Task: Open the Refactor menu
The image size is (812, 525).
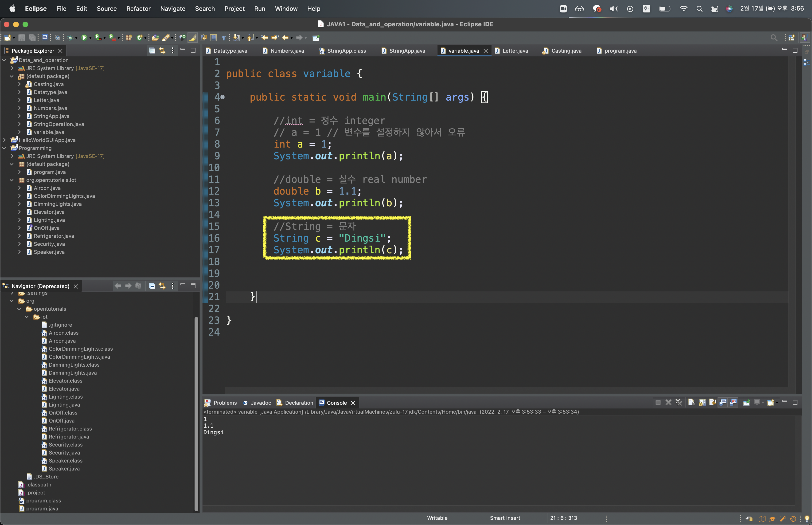Action: (x=138, y=8)
